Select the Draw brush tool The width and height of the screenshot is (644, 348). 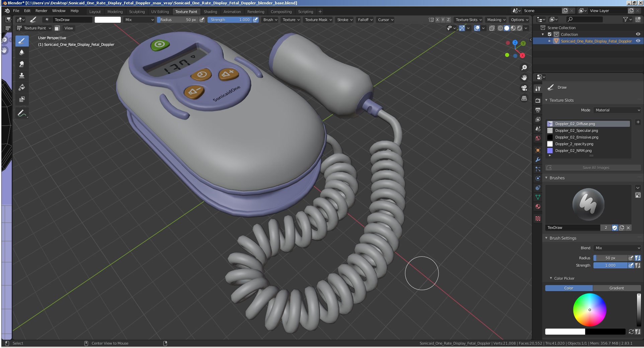click(x=22, y=41)
